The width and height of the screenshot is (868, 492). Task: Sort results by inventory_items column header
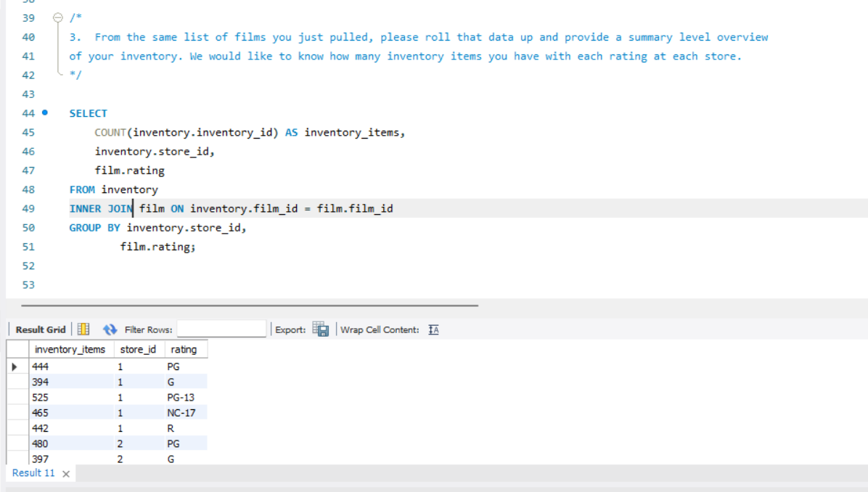pyautogui.click(x=70, y=349)
